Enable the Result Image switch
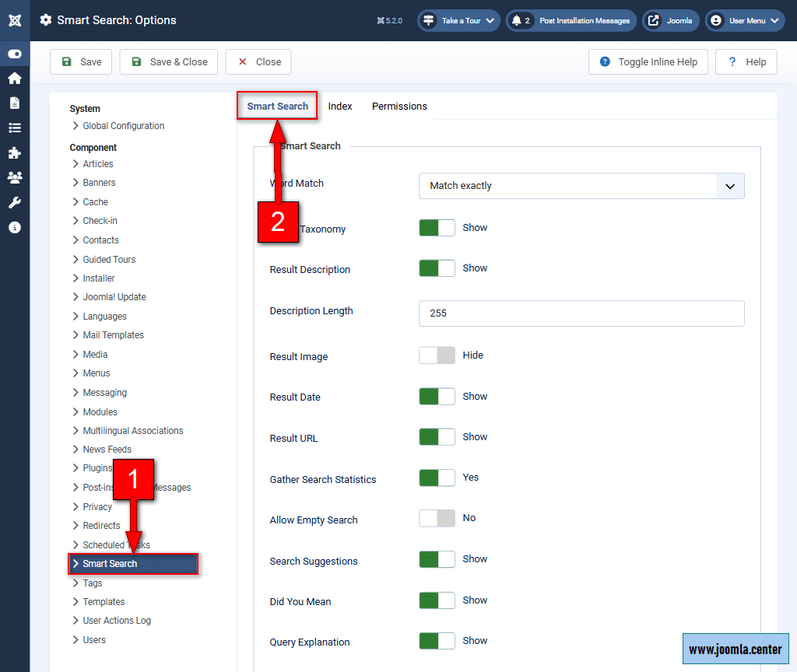Viewport: 797px width, 672px height. coord(437,355)
